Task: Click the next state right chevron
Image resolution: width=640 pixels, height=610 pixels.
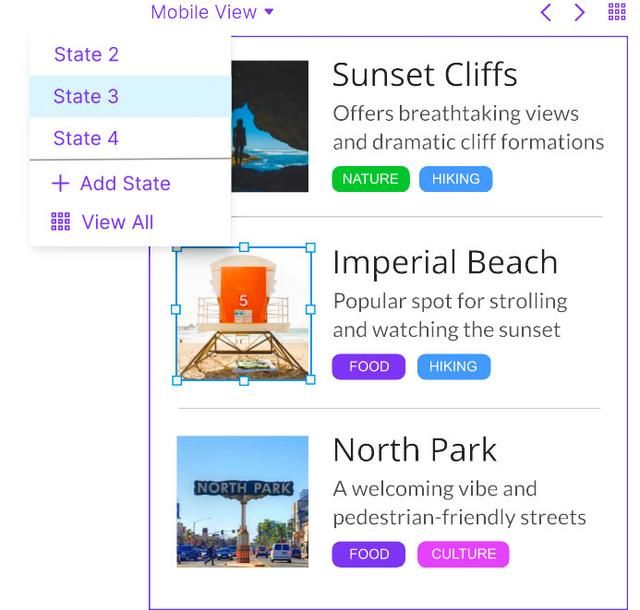Action: [580, 12]
